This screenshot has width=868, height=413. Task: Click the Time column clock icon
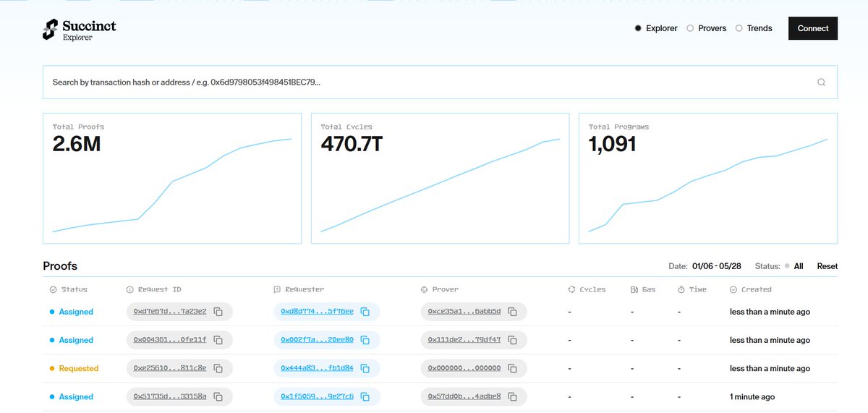[681, 289]
